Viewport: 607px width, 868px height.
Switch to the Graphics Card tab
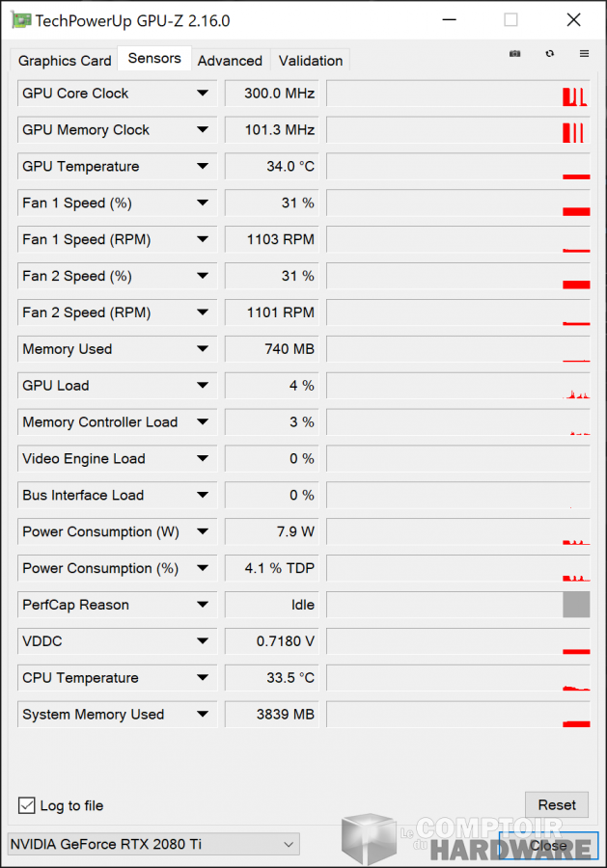click(63, 60)
